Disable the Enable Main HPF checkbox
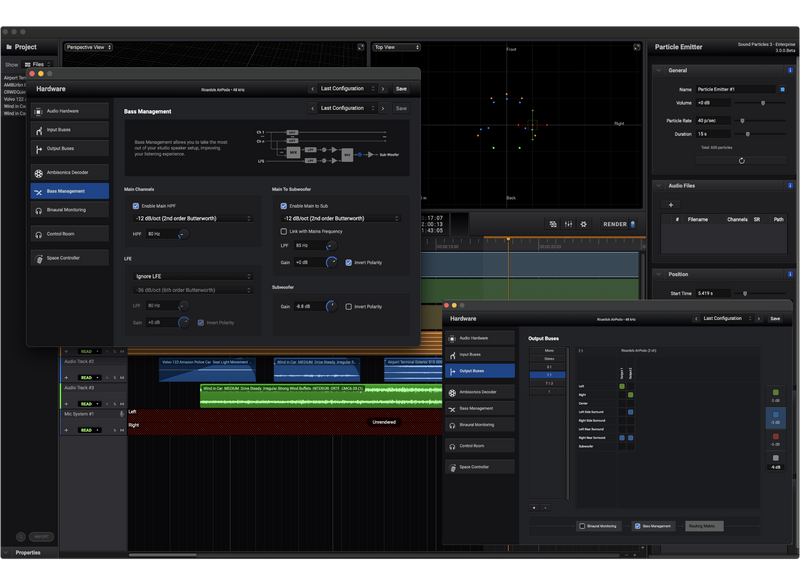 (x=136, y=205)
